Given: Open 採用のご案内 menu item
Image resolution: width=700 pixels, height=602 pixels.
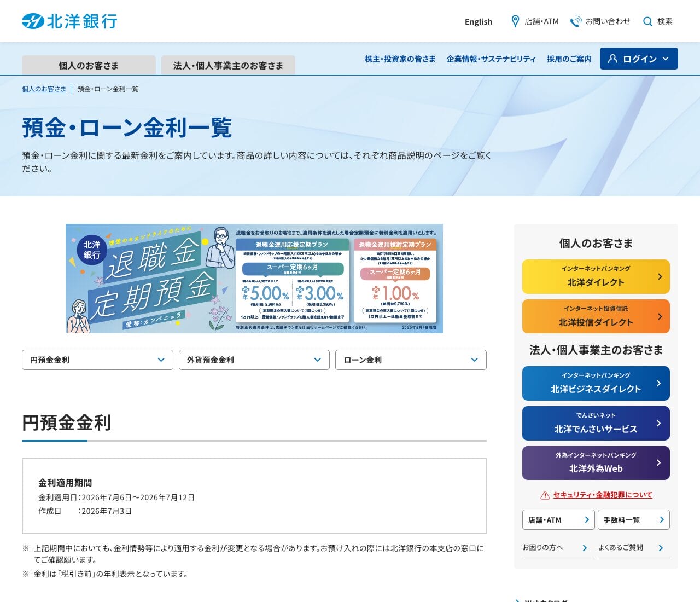Looking at the screenshot, I should pyautogui.click(x=569, y=59).
